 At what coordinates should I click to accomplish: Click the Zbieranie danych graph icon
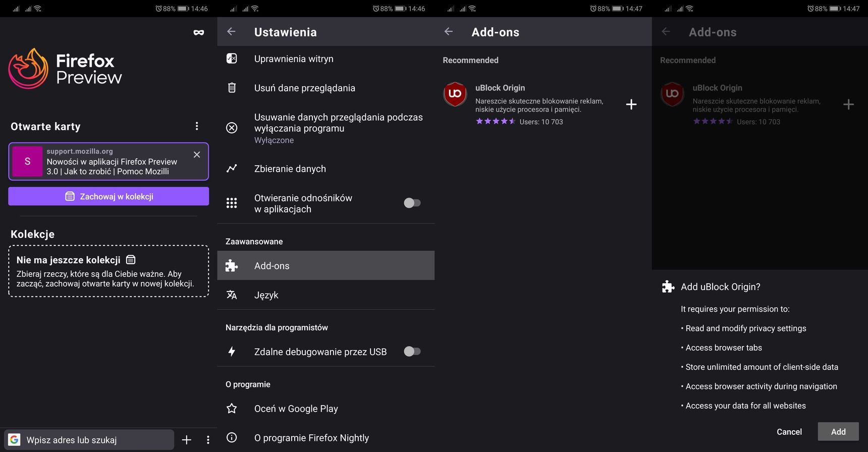point(232,169)
